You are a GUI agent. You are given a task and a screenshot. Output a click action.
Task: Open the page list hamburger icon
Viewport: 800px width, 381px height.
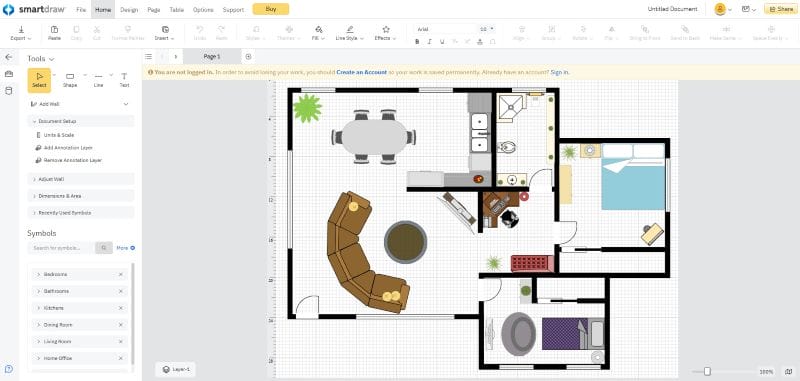[x=148, y=57]
